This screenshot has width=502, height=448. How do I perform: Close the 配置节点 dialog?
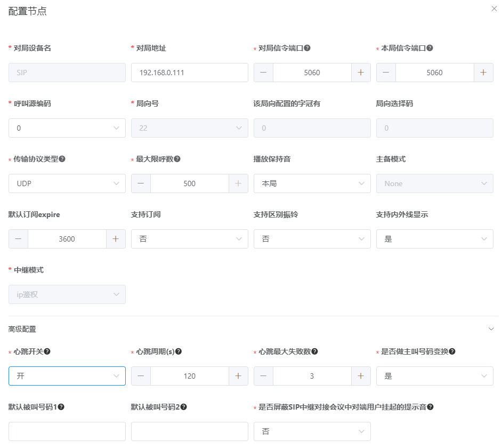[494, 9]
